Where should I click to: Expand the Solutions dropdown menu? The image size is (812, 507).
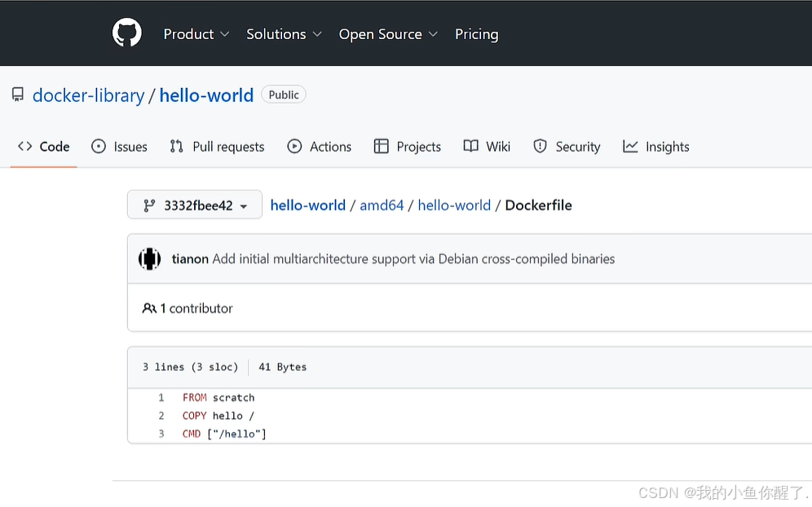point(284,34)
